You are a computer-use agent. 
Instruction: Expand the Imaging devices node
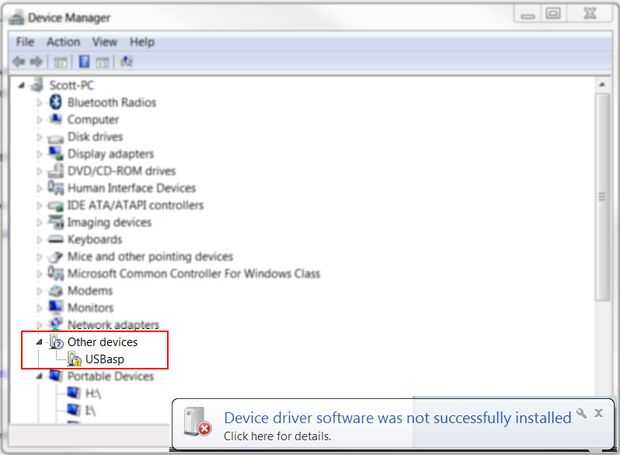[39, 223]
